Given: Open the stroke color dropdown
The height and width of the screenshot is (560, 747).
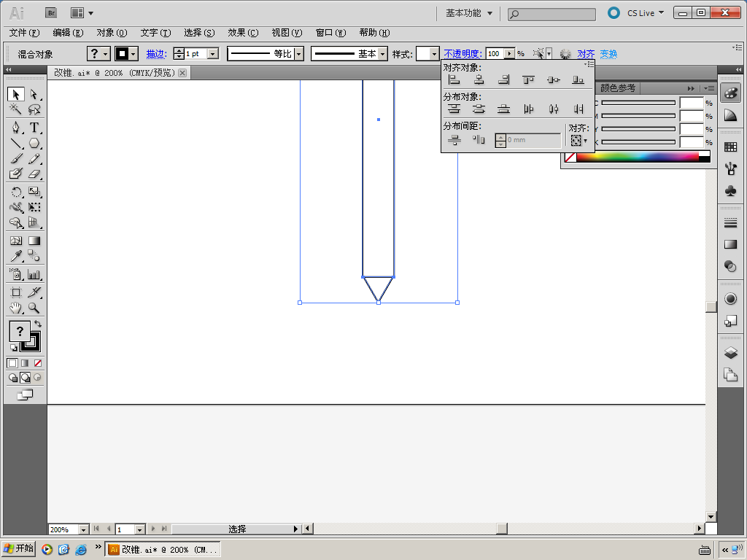Looking at the screenshot, I should coord(134,54).
